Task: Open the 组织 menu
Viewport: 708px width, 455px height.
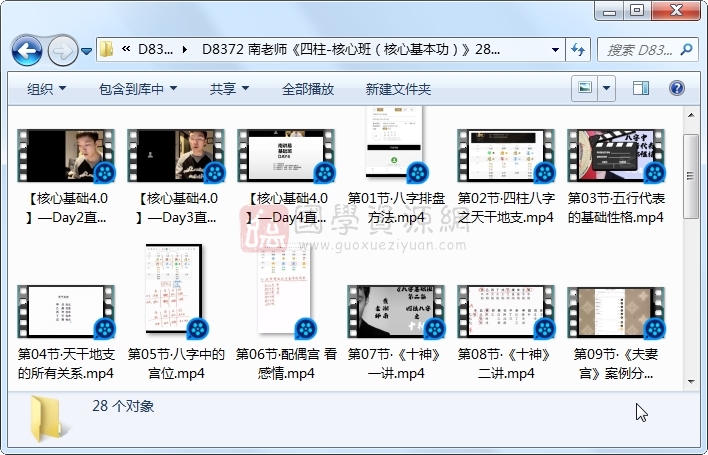Action: click(47, 89)
